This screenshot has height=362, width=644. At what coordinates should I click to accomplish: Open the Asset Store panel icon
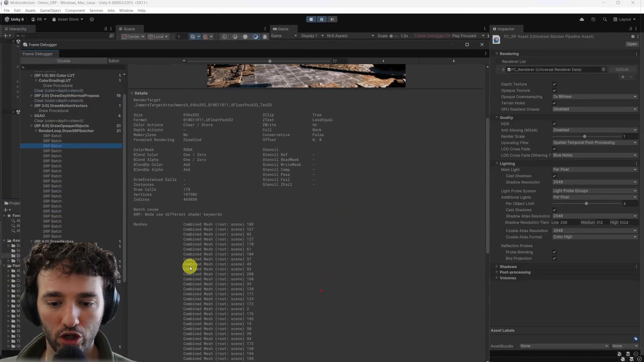[54, 19]
